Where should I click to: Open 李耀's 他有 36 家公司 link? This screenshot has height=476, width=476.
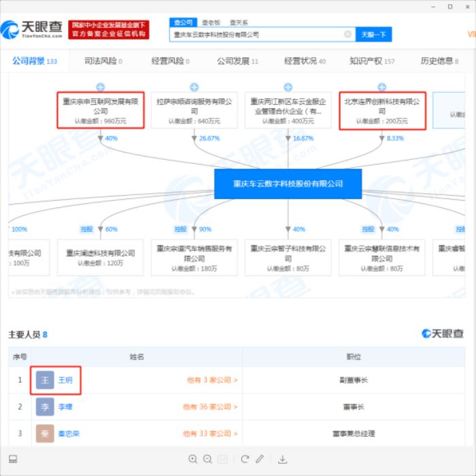click(x=210, y=407)
